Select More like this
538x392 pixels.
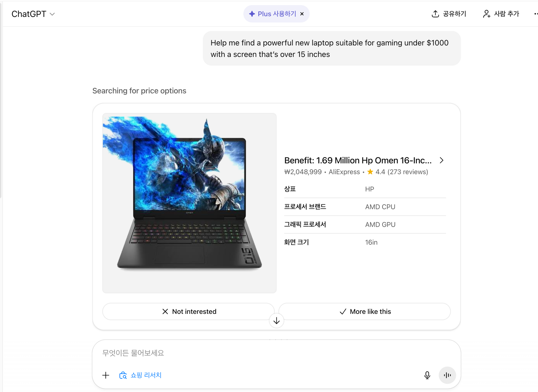(x=364, y=311)
